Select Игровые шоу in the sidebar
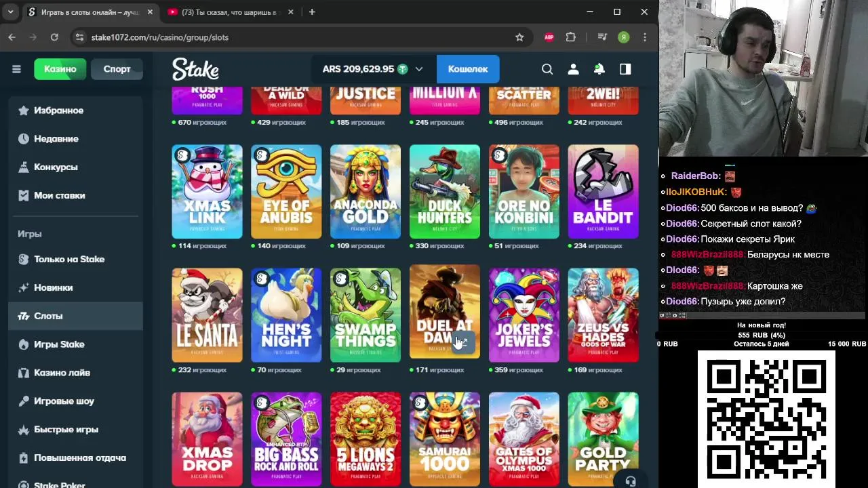The image size is (868, 488). point(76,402)
